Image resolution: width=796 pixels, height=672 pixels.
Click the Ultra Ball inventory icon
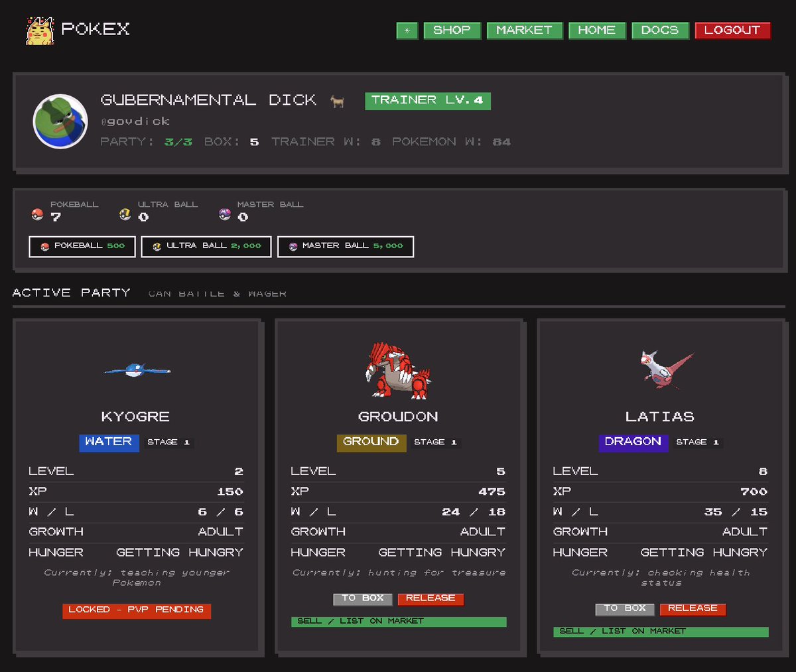125,214
